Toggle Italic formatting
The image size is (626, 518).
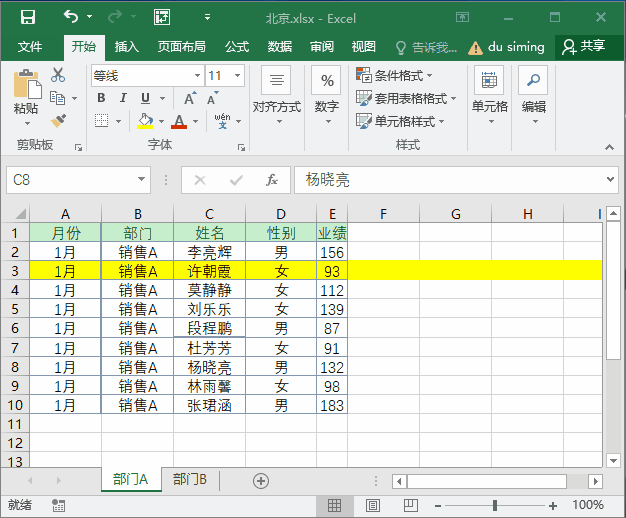[123, 98]
